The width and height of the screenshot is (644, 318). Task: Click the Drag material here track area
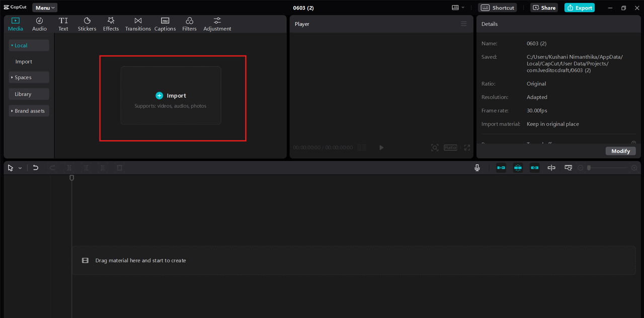click(354, 261)
